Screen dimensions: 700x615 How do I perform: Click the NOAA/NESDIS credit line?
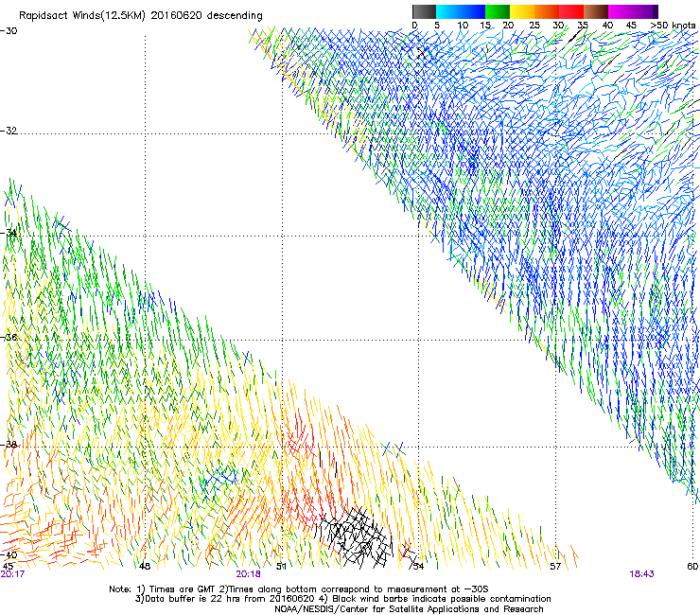pyautogui.click(x=409, y=609)
